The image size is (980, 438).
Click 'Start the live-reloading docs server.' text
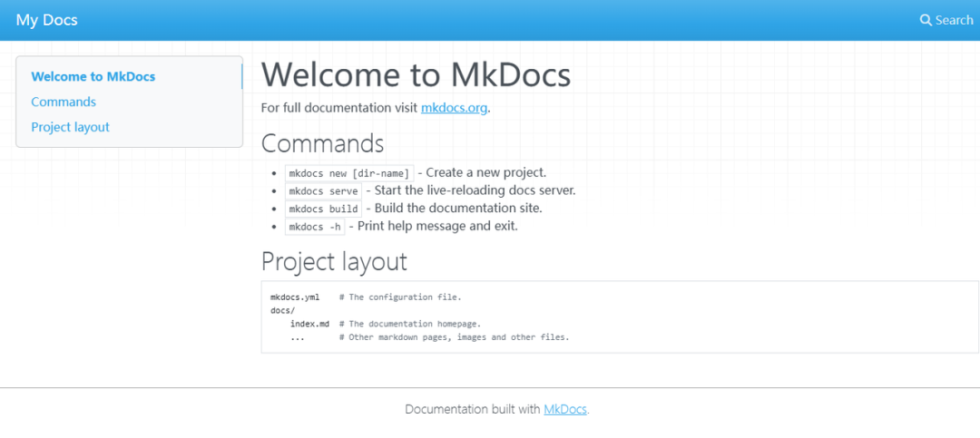pyautogui.click(x=475, y=190)
